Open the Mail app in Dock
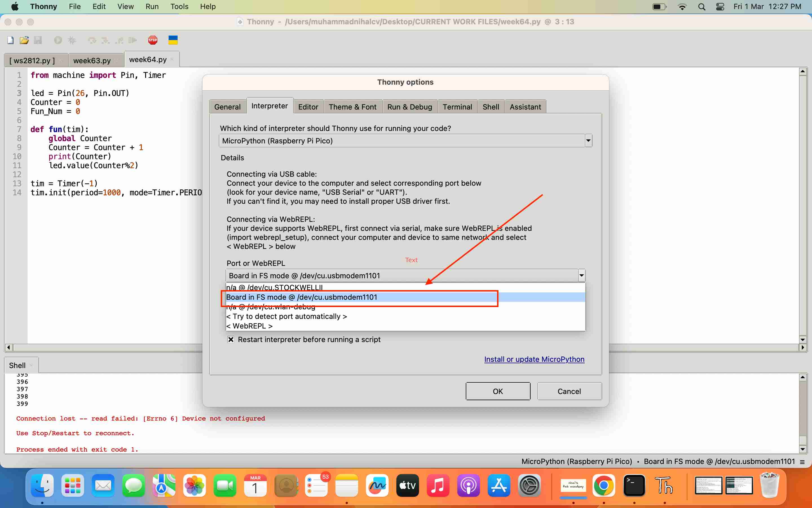This screenshot has height=508, width=812. pyautogui.click(x=103, y=485)
